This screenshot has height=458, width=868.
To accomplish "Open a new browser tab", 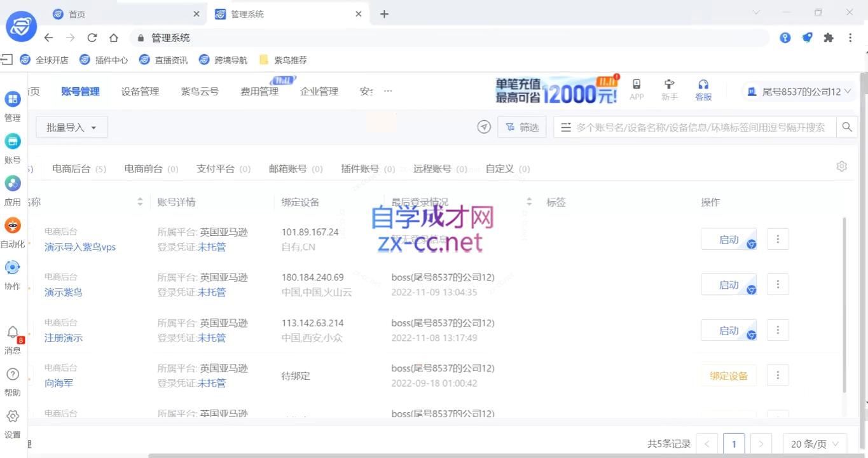I will click(x=384, y=14).
